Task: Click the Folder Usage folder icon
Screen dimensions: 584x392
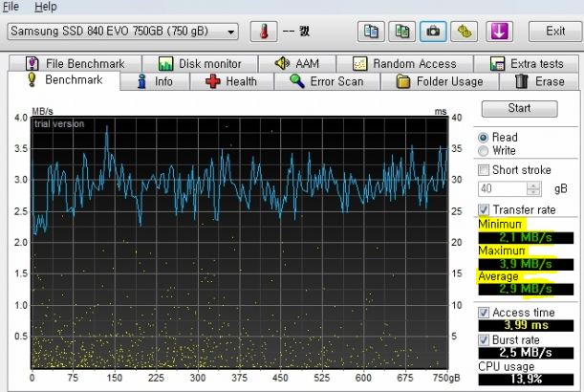Action: [x=403, y=81]
